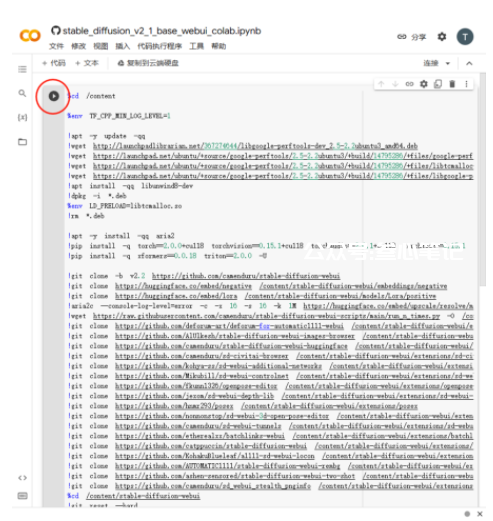Click the !apt -y install -qq aria2 line
This screenshot has height=521, width=493.
[121, 236]
